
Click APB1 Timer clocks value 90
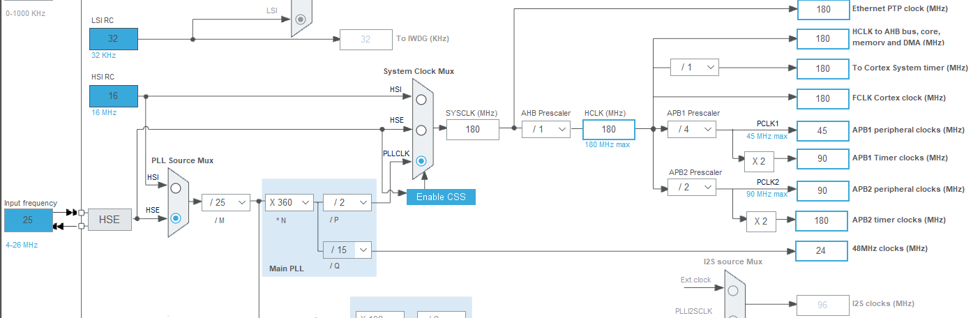tap(823, 158)
